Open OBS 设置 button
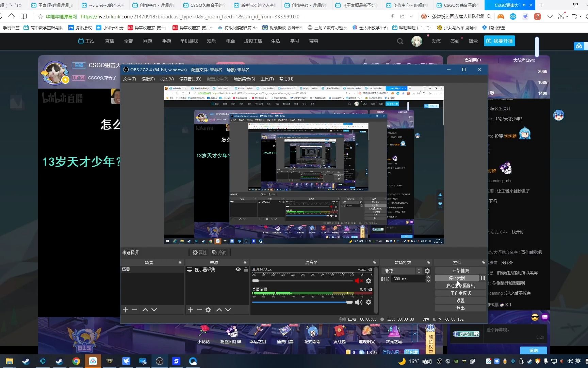588x368 pixels. [461, 301]
